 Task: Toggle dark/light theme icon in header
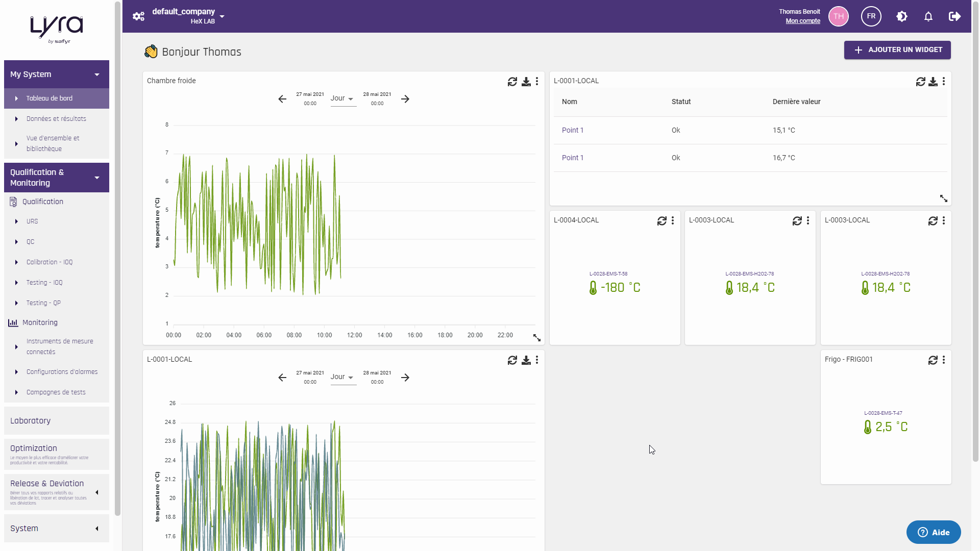(x=902, y=16)
